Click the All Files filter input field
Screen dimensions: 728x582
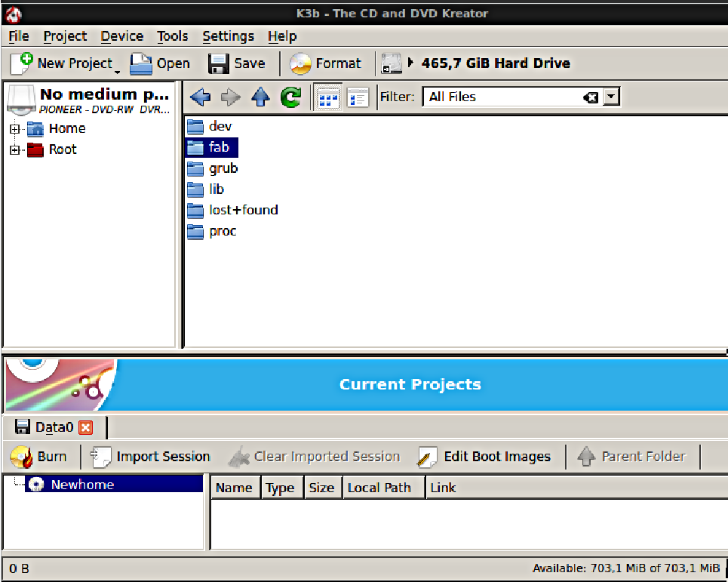[503, 97]
